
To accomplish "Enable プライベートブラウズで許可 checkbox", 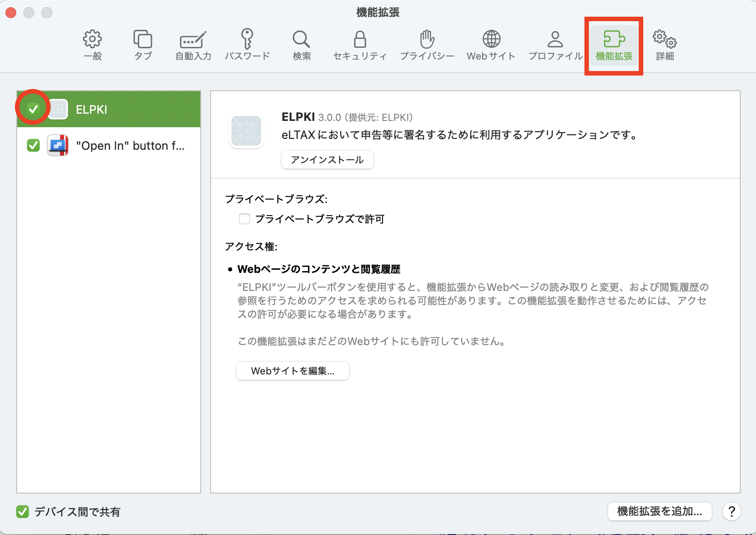I will [x=244, y=219].
